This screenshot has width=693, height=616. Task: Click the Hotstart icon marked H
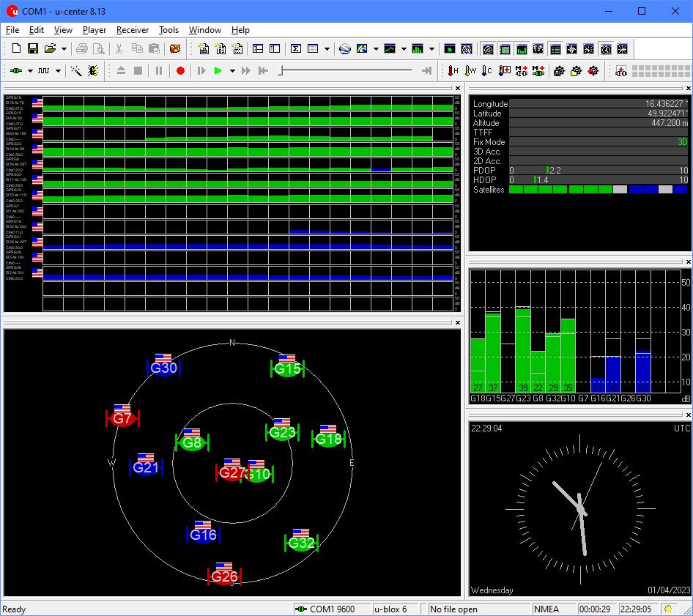(453, 71)
